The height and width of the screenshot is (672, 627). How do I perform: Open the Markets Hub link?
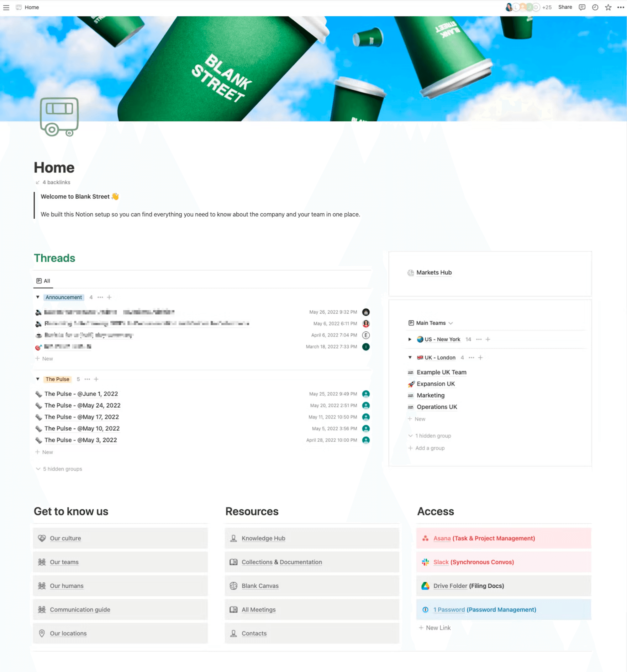(434, 273)
